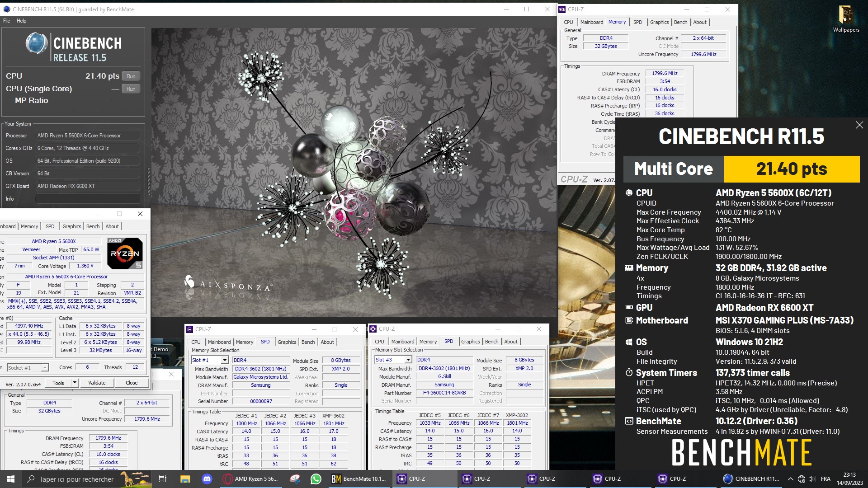
Task: Click the GPU icon in BenchMate panel
Action: (629, 308)
